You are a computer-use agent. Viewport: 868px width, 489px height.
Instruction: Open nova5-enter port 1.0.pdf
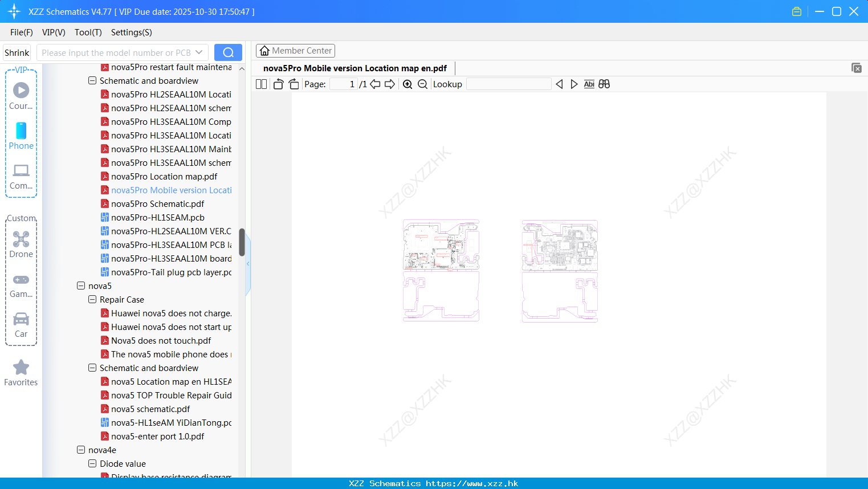(x=152, y=436)
